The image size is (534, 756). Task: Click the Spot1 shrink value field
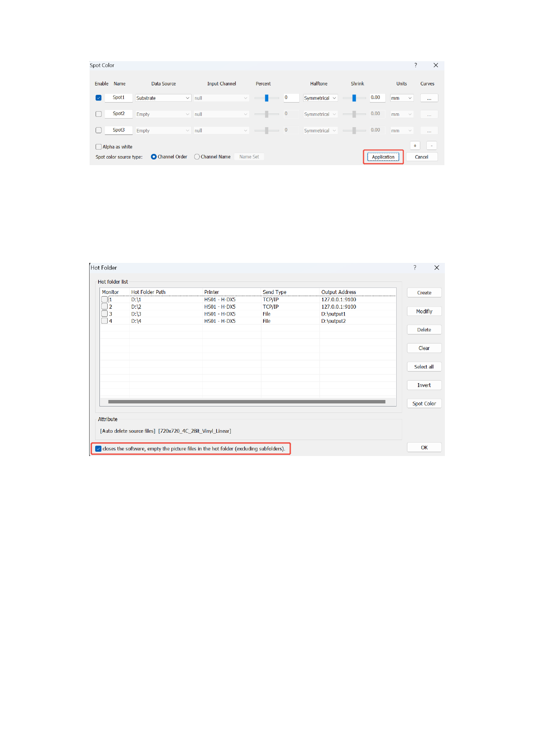377,98
